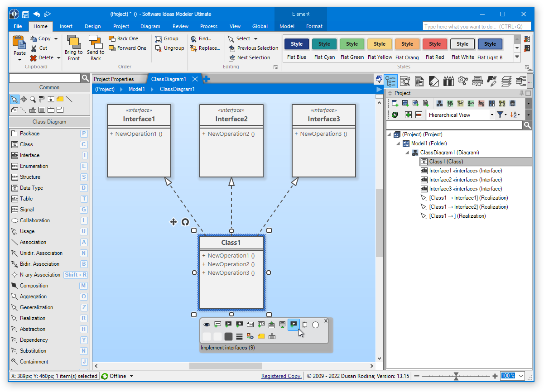This screenshot has width=544, height=392.
Task: Collapse the (Project) tree node
Action: pyautogui.click(x=389, y=134)
